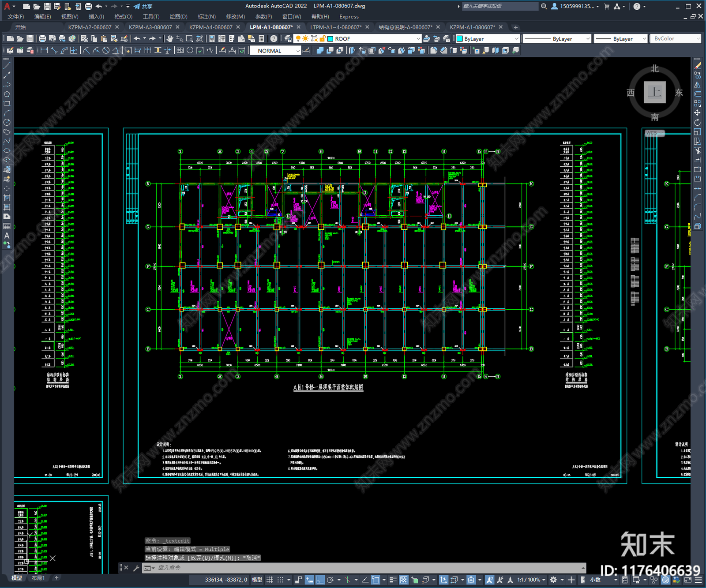Toggle ROOF layer freeze sun icon
Image resolution: width=706 pixels, height=588 pixels.
pyautogui.click(x=305, y=39)
